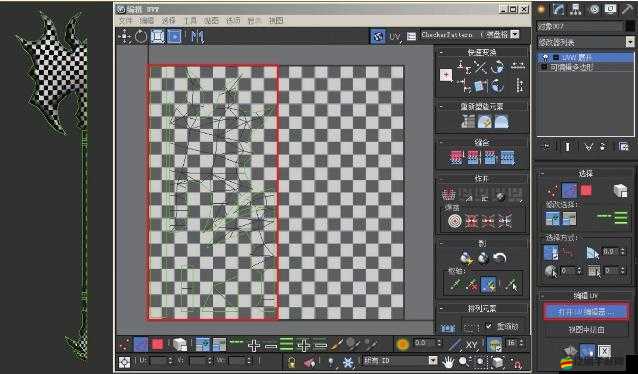Click the Pack elements icon in arrange rollout

pos(448,328)
